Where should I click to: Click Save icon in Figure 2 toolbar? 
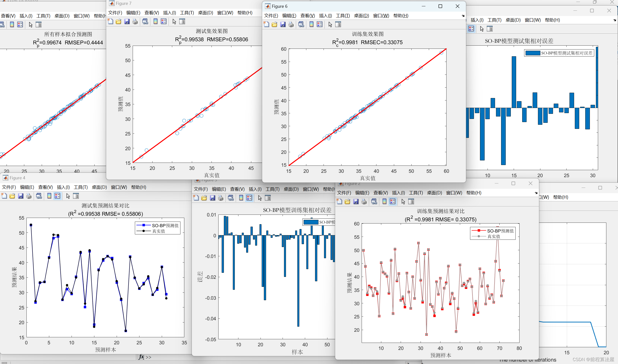356,201
